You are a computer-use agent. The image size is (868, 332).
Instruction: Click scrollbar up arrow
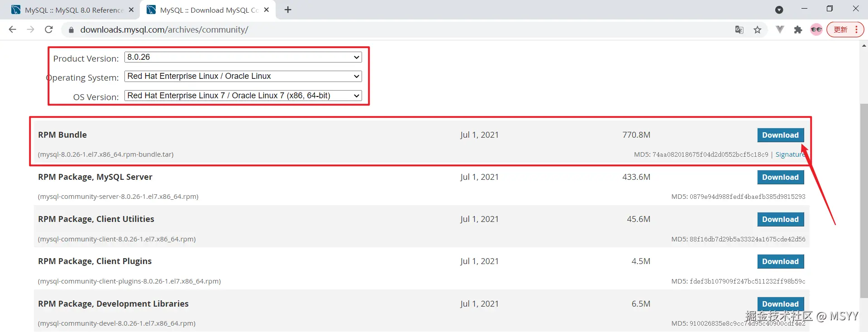pyautogui.click(x=864, y=45)
